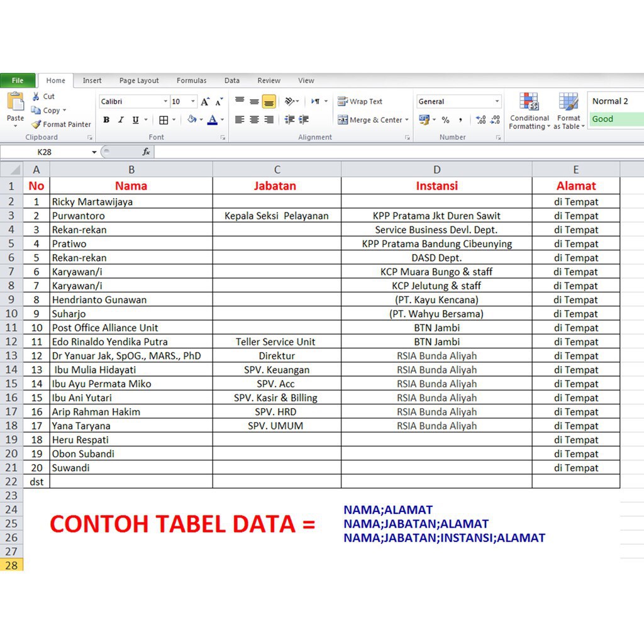Select cell containing Hendrianto Gunawan
Image resolution: width=644 pixels, height=644 pixels.
coord(131,300)
